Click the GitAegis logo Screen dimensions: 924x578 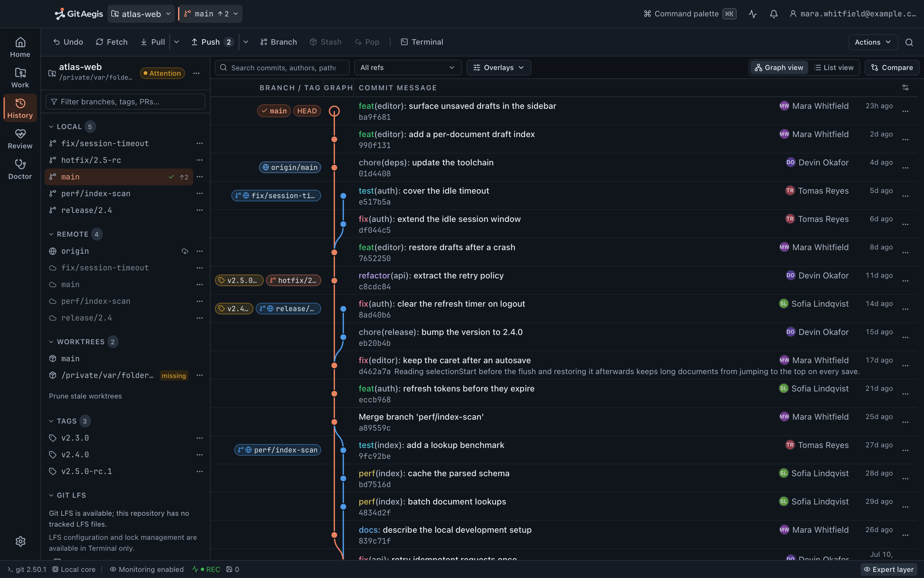(79, 14)
